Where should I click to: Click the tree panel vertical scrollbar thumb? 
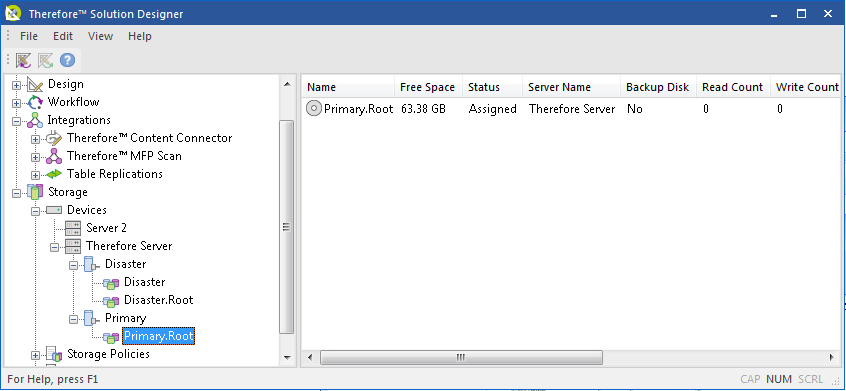pyautogui.click(x=286, y=227)
